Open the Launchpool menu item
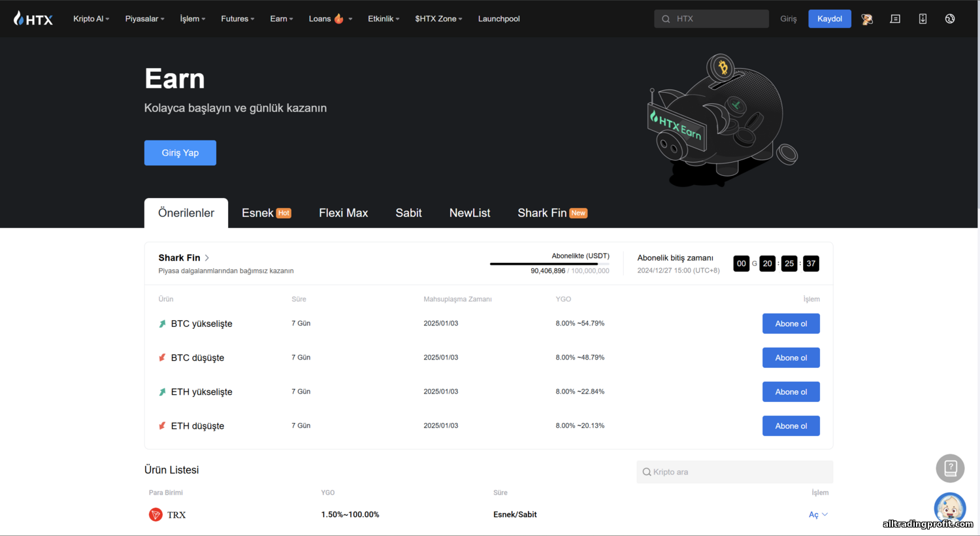980x536 pixels. point(498,19)
